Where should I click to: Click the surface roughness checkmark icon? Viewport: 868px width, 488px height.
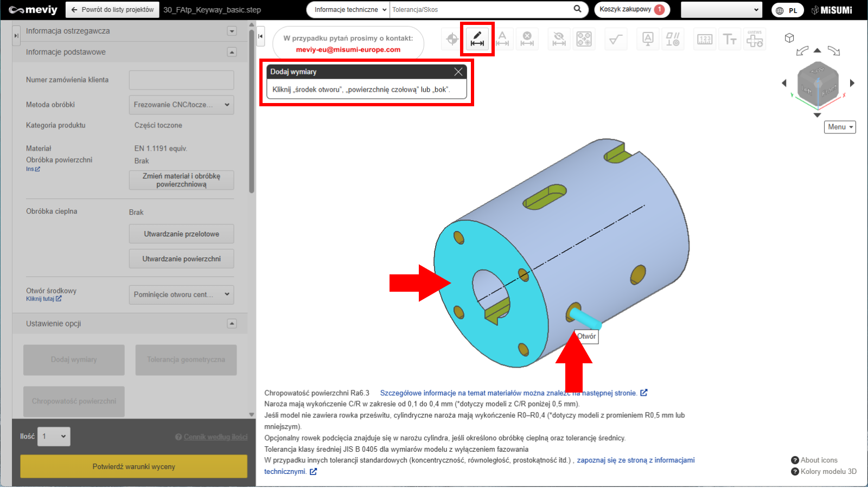(616, 39)
